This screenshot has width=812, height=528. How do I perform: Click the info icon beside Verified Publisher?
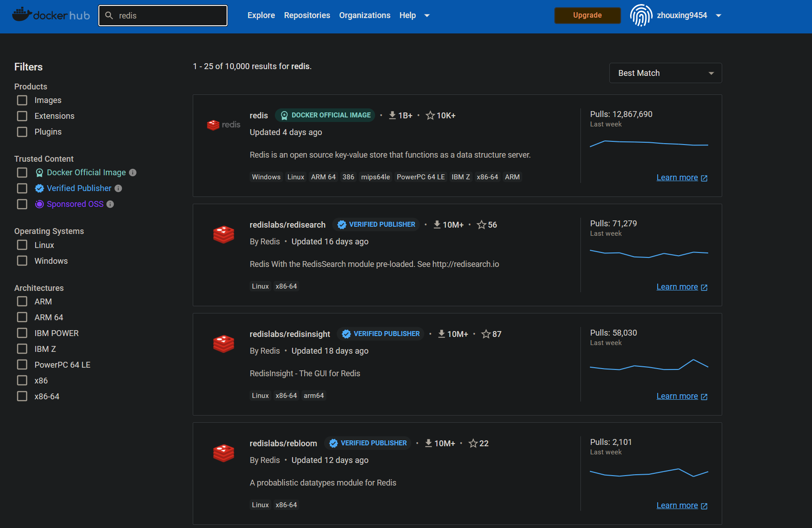(118, 188)
